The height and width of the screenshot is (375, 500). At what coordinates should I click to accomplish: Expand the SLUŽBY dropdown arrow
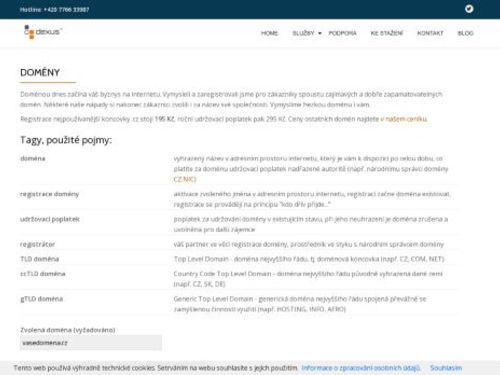pyautogui.click(x=320, y=33)
